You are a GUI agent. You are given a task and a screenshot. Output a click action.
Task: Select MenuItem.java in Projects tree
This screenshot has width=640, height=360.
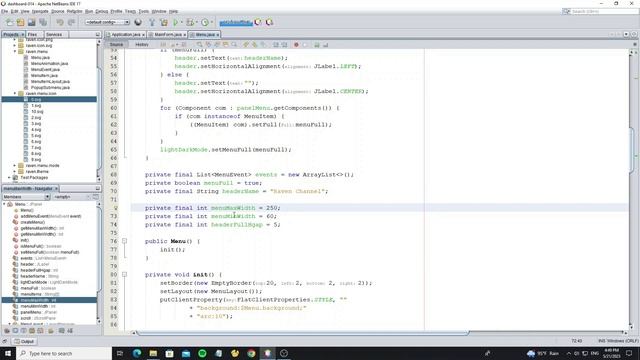(x=44, y=76)
